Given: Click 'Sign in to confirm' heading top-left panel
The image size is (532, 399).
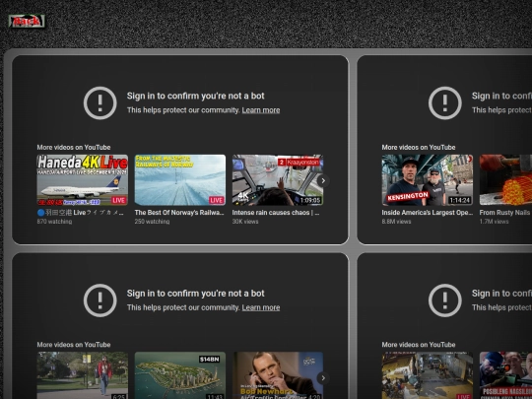Looking at the screenshot, I should click(x=195, y=96).
